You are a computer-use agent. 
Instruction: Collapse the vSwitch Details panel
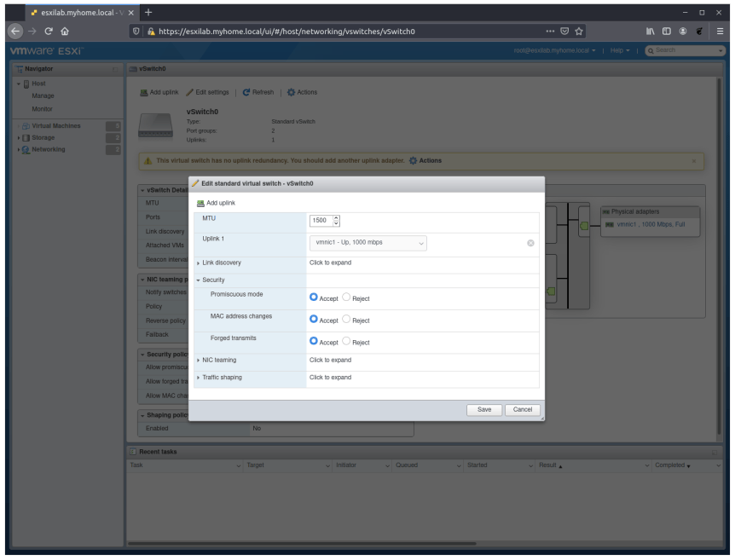[142, 191]
